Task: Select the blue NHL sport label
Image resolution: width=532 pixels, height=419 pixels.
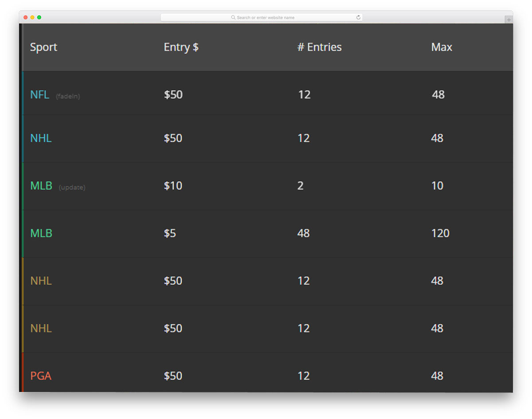Action: (x=41, y=138)
